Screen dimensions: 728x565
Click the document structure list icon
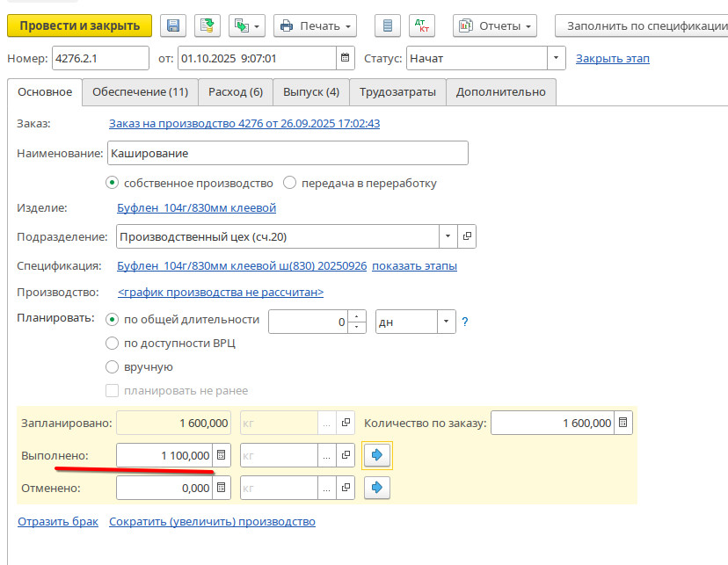[388, 25]
